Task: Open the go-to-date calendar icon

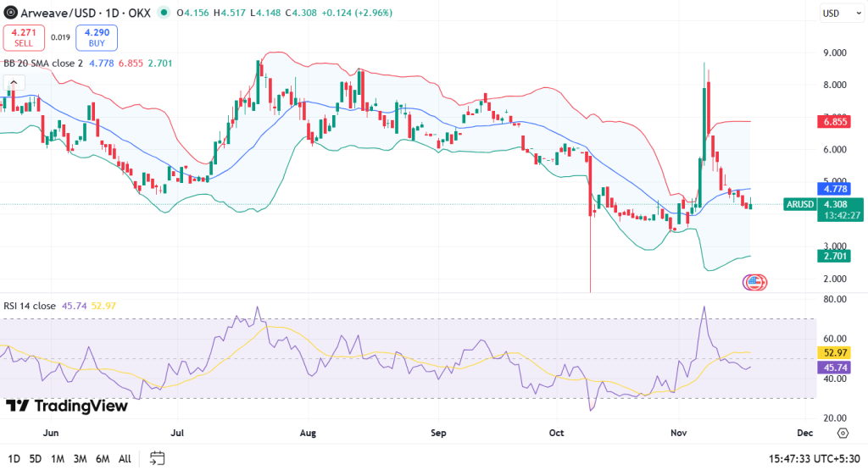Action: pyautogui.click(x=157, y=458)
